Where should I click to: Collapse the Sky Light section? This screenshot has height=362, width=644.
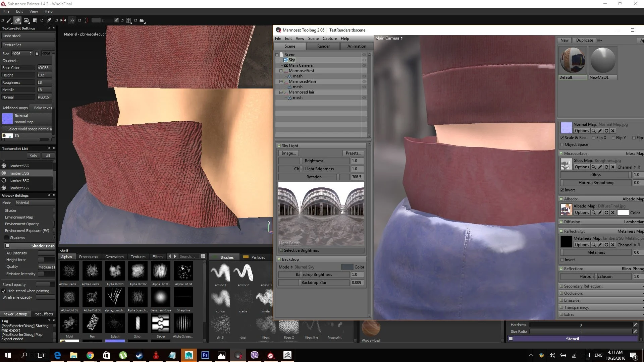tap(279, 146)
